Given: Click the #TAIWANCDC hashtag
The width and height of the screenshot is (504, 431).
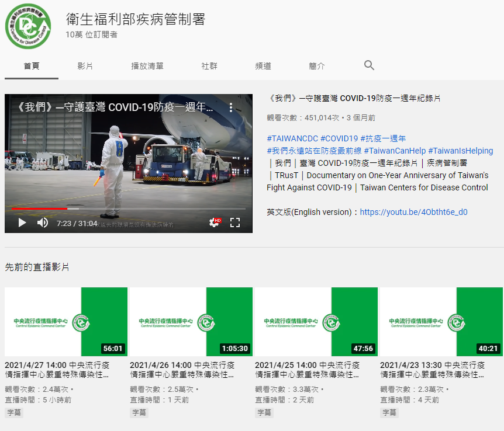Looking at the screenshot, I should click(x=292, y=138).
